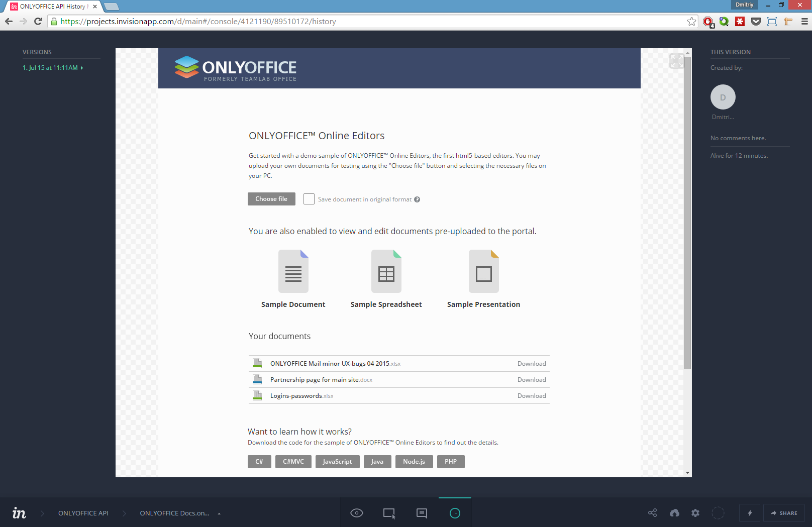Open comment mode speech bubble icon
The image size is (812, 527).
coord(422,513)
